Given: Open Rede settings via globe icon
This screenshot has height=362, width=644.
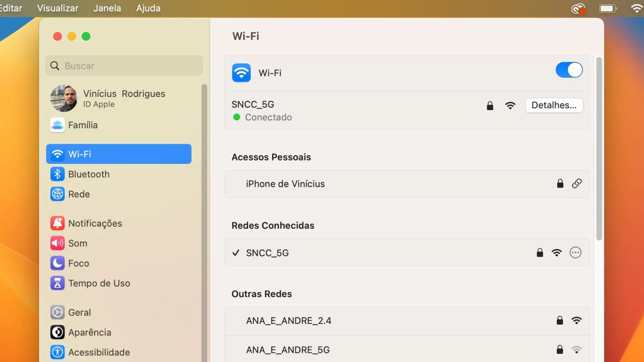Looking at the screenshot, I should pos(57,194).
